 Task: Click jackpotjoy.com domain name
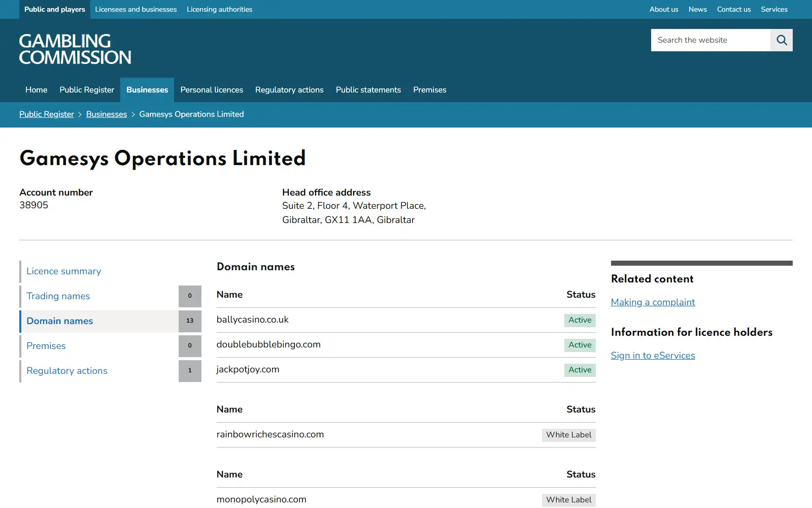248,369
